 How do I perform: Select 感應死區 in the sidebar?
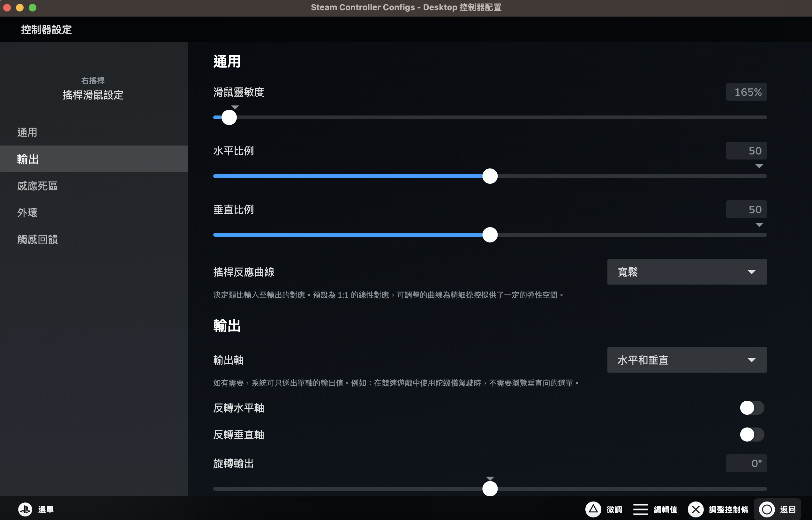[37, 186]
